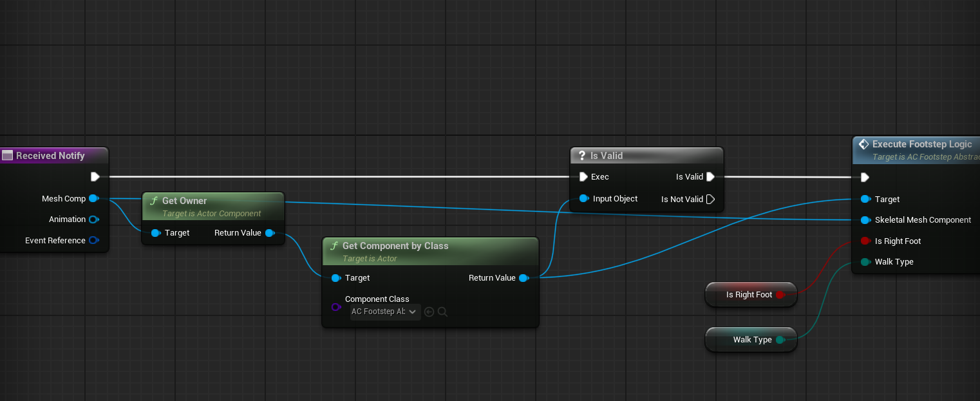Click the Received Notify exec output pin

click(95, 176)
